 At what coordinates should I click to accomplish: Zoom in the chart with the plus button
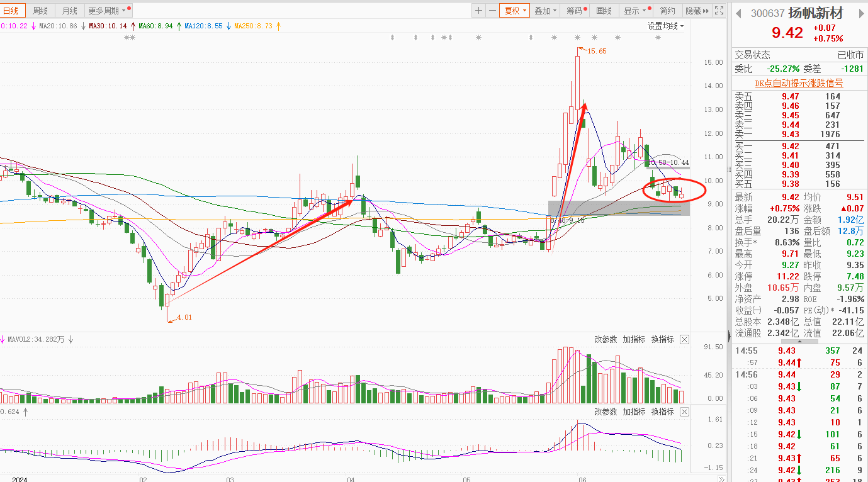479,11
